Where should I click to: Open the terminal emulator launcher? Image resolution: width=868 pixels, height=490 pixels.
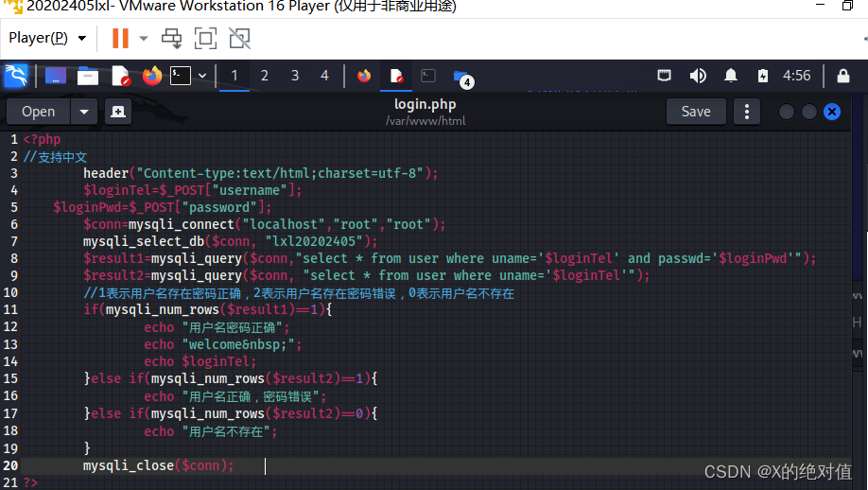[x=181, y=76]
